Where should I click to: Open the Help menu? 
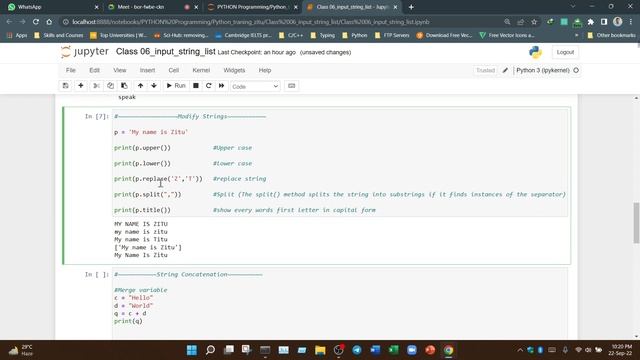pyautogui.click(x=265, y=70)
